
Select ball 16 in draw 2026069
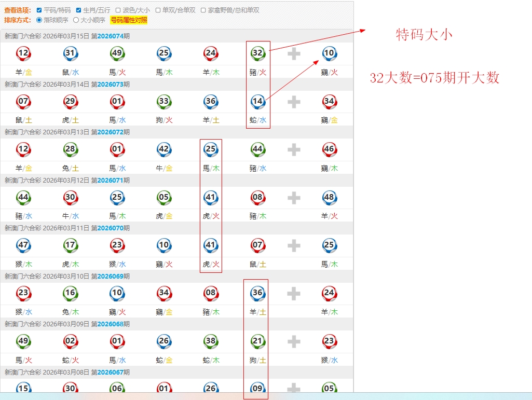point(70,293)
